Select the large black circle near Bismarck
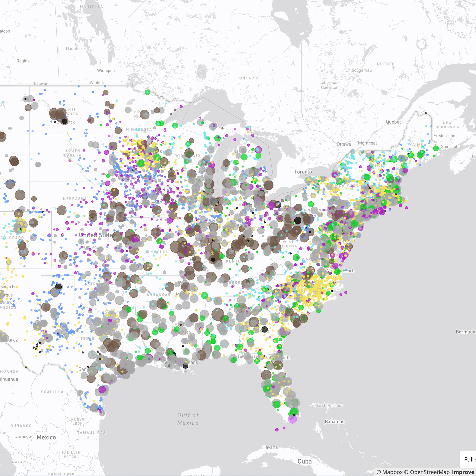Screen dimensions: 476x476 click(x=64, y=122)
